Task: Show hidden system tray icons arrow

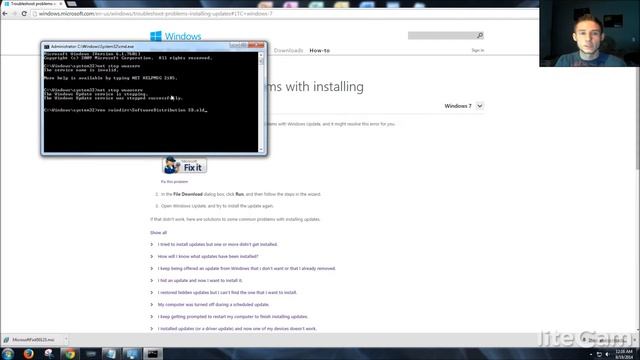Action: 591,354
